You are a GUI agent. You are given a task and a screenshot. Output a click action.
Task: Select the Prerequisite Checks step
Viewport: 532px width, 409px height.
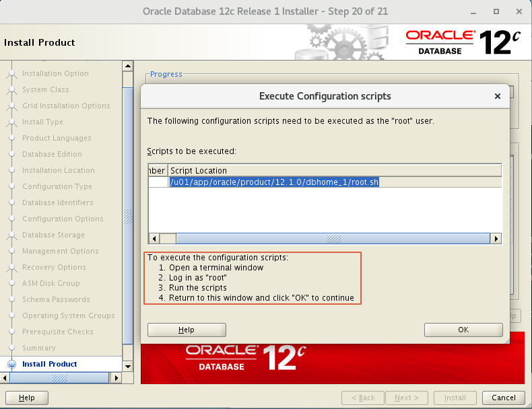57,332
